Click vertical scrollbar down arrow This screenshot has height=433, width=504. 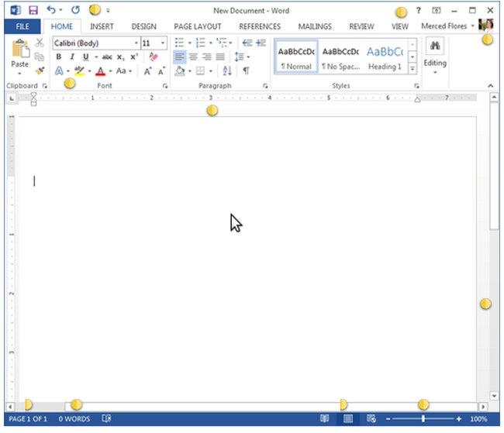(x=495, y=395)
